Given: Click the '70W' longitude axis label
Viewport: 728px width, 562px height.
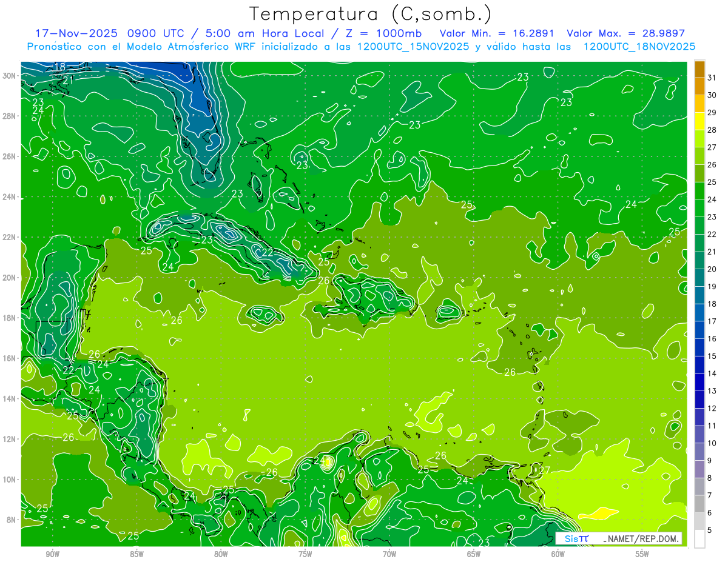Looking at the screenshot, I should pyautogui.click(x=389, y=554).
